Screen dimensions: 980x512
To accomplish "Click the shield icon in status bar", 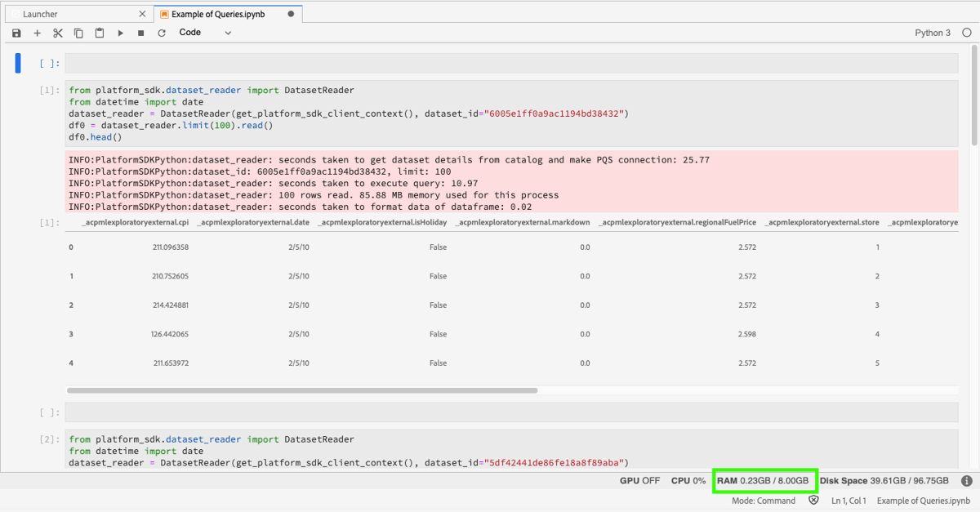I will pos(813,501).
